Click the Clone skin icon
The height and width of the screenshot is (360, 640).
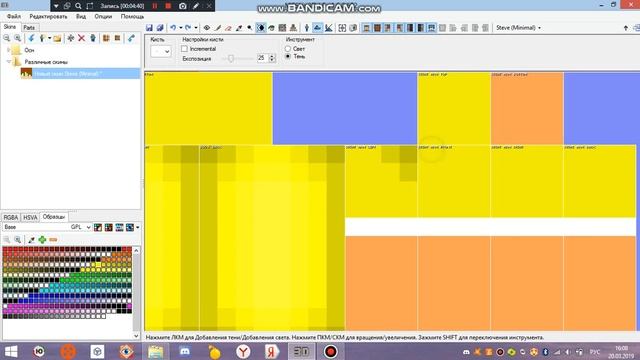93,38
